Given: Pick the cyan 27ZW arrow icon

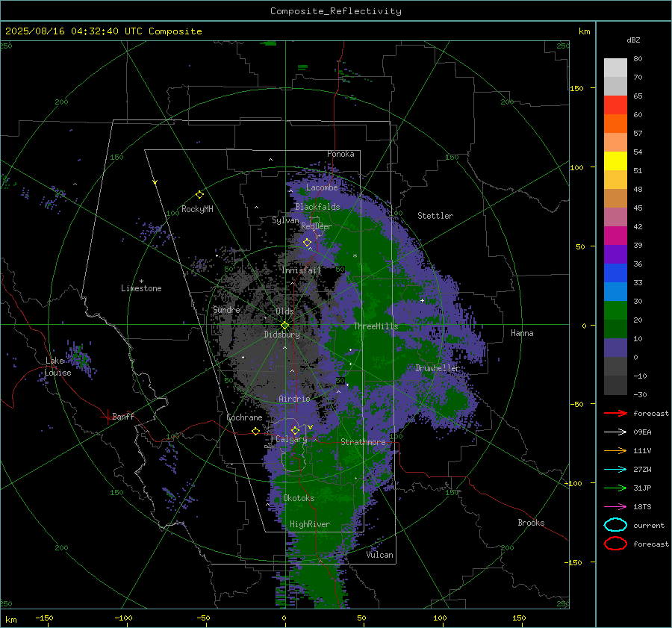Looking at the screenshot, I should (615, 470).
